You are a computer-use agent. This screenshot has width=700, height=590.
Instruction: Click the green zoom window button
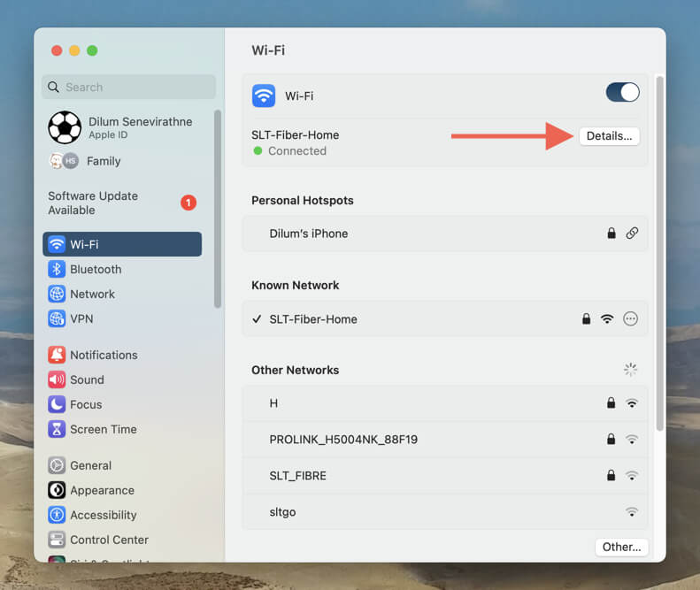(x=92, y=50)
